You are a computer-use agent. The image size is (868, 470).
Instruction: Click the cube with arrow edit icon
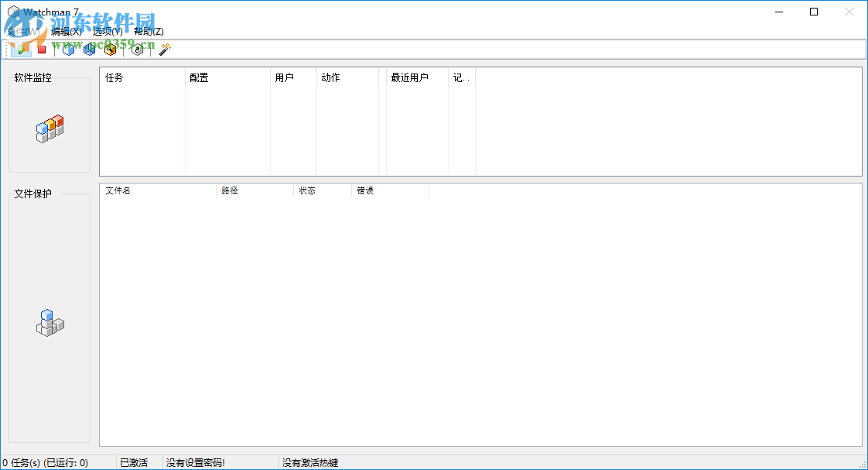pyautogui.click(x=89, y=49)
